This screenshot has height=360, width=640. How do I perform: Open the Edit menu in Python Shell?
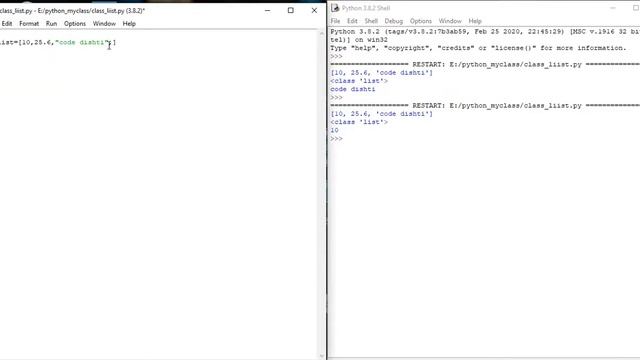point(352,21)
